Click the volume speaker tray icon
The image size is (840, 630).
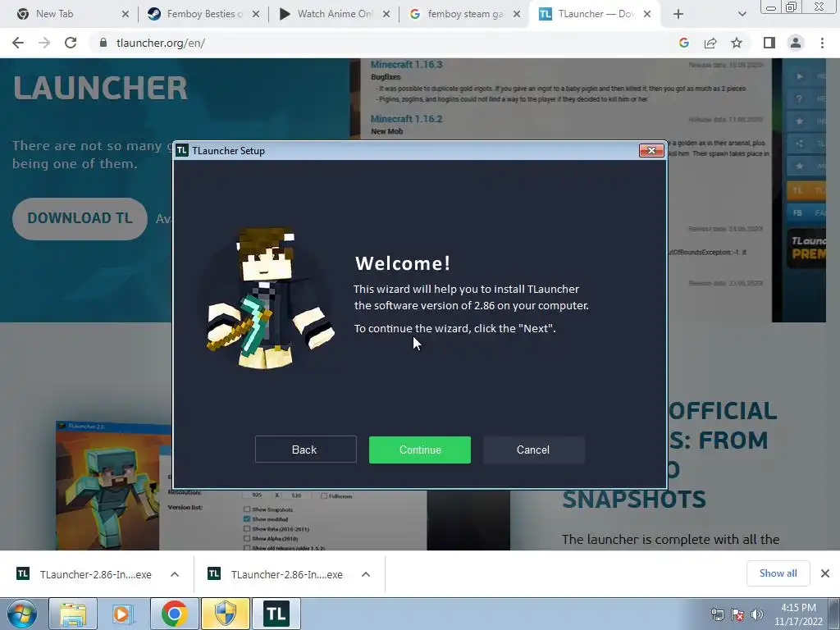tap(757, 614)
